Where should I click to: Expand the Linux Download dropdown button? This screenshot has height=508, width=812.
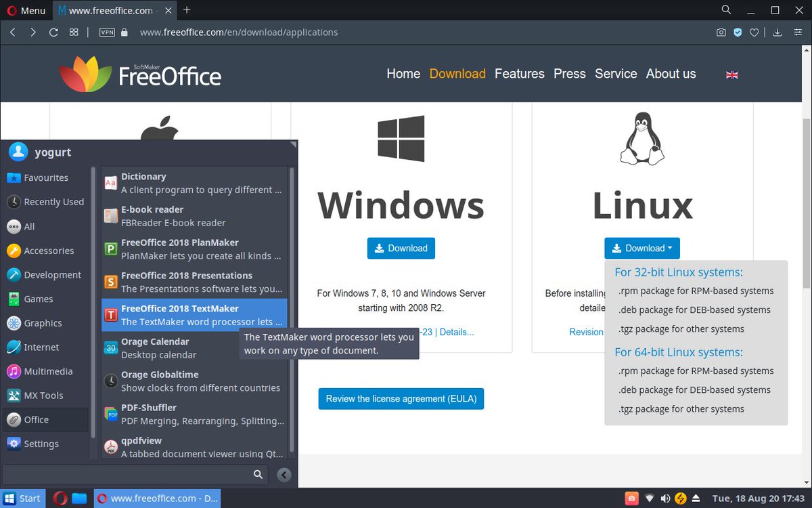[642, 248]
